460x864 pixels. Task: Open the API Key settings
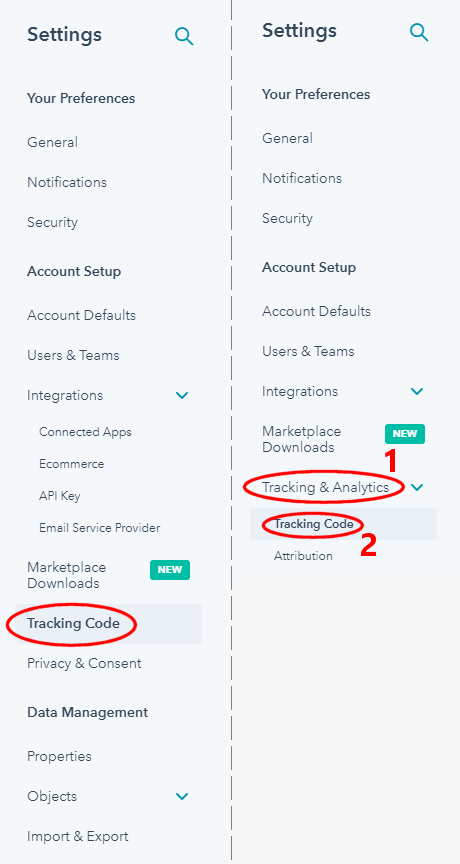(59, 496)
